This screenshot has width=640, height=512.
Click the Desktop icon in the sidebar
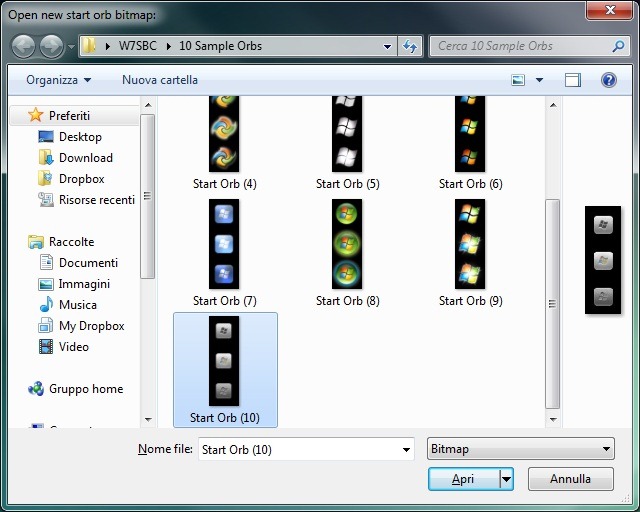46,136
